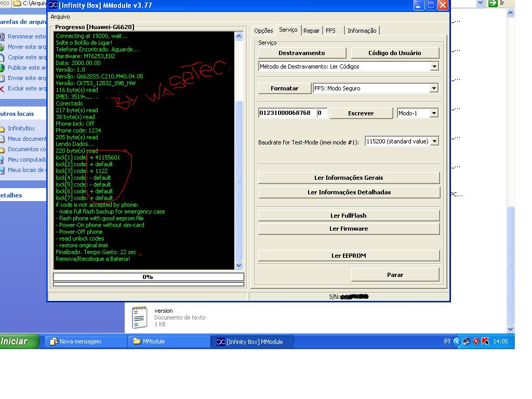The image size is (532, 399).
Task: Click the Formatar button
Action: coord(284,88)
